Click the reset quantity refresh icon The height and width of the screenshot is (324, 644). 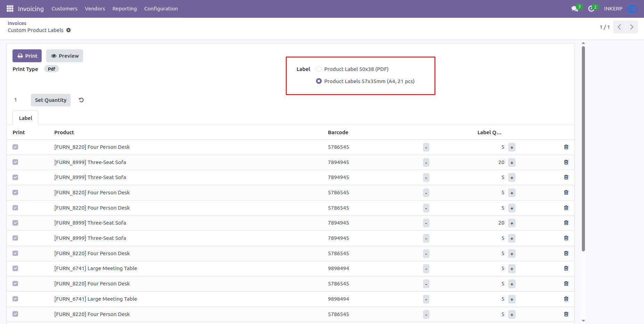tap(81, 100)
